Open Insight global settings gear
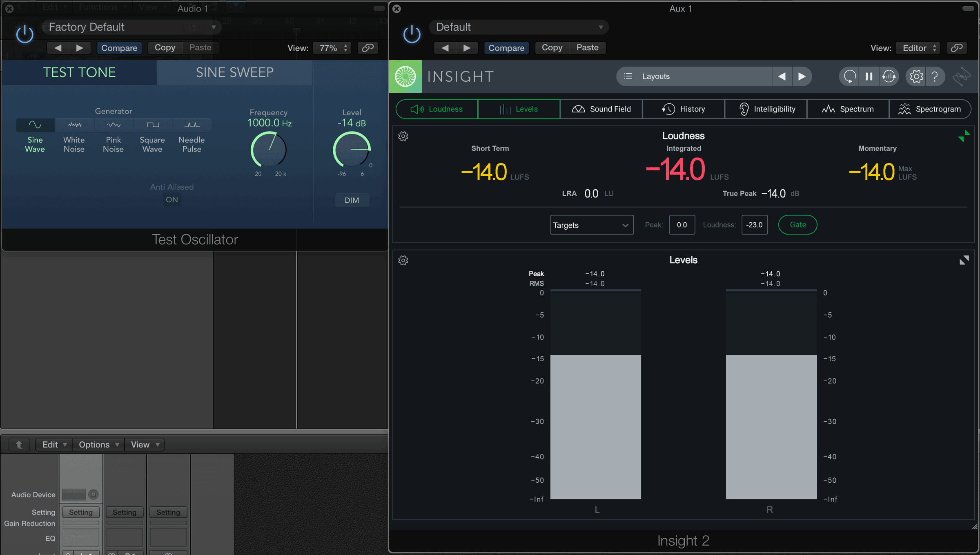This screenshot has height=555, width=980. (916, 76)
